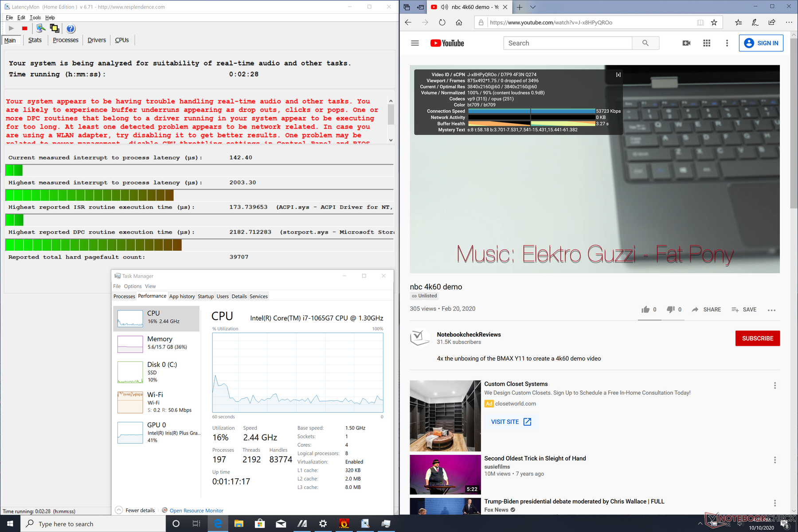
Task: Open Second Oldest Trick video thumbnail
Action: [445, 474]
